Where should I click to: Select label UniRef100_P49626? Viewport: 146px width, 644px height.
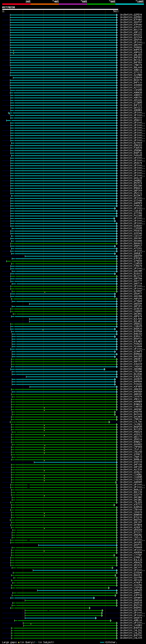131,344
